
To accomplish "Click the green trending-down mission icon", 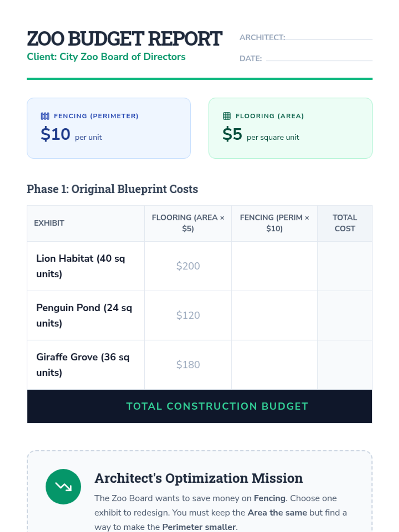I will click(63, 486).
